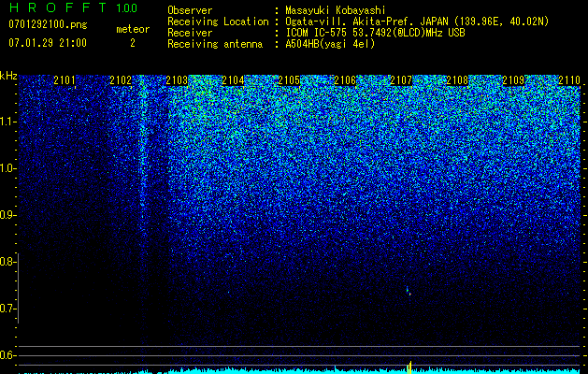Click the 2105 time marker

[x=289, y=80]
